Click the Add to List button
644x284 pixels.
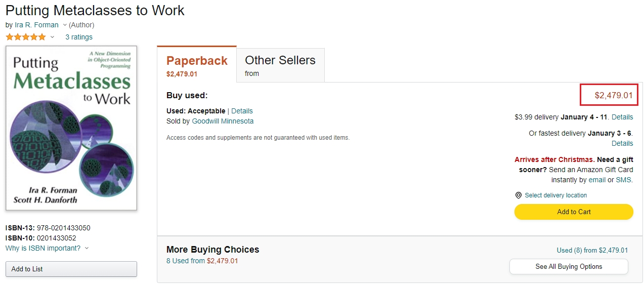click(x=71, y=269)
